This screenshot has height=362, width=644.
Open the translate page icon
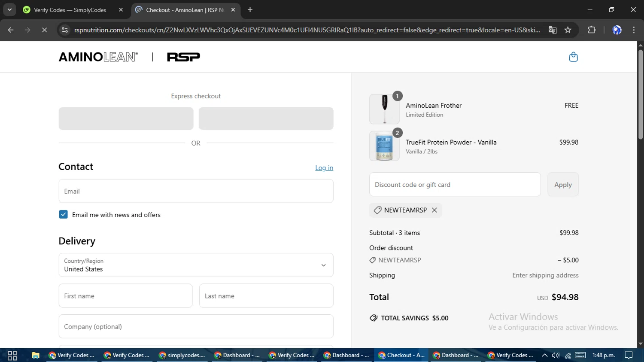click(x=553, y=30)
